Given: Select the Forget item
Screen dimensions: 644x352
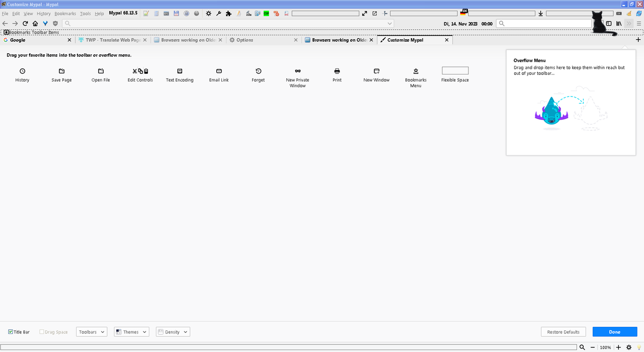Looking at the screenshot, I should (x=258, y=75).
